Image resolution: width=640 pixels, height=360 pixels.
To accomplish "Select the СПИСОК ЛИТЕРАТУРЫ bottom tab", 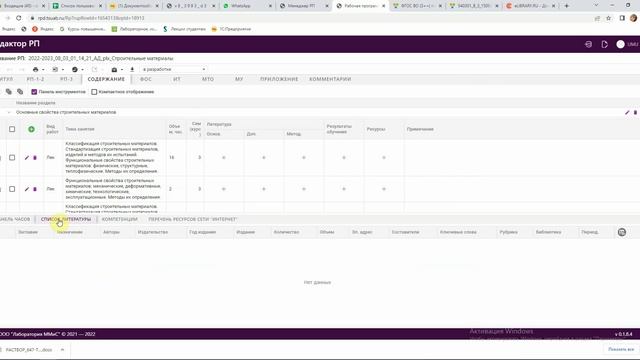I will [x=66, y=219].
